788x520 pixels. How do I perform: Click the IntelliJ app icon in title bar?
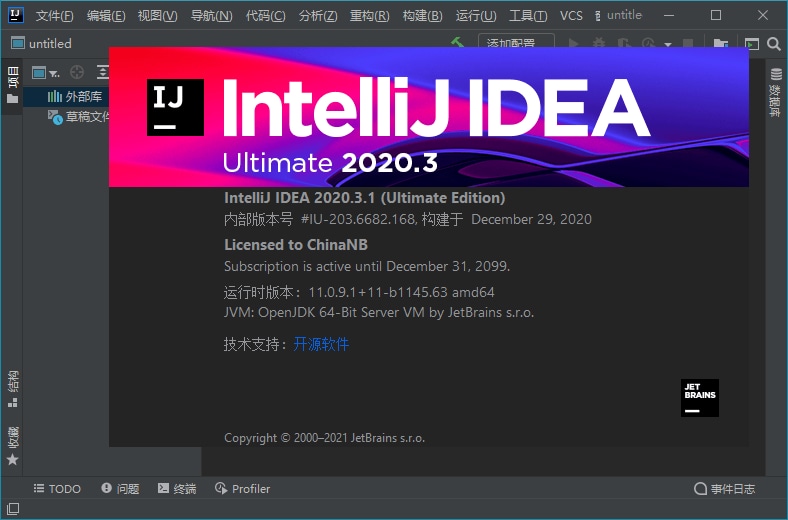(16, 15)
